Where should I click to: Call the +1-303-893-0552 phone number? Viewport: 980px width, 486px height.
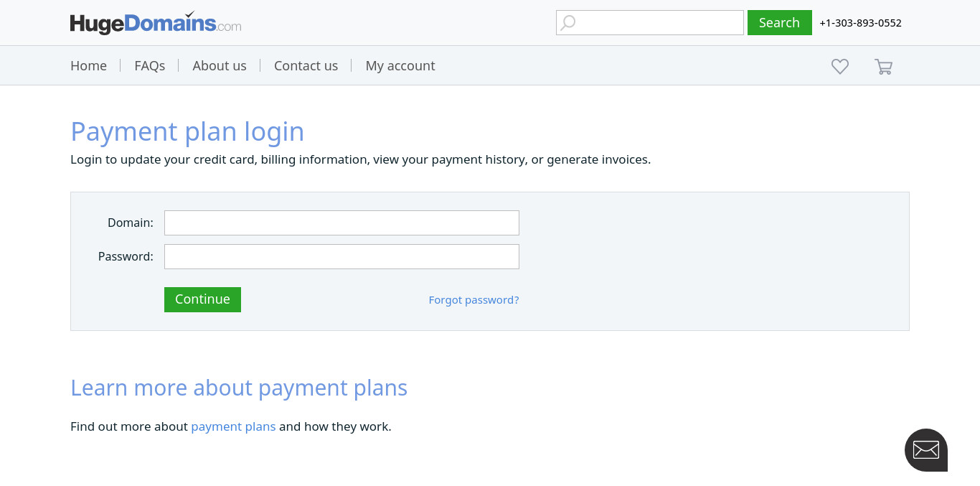click(x=860, y=23)
